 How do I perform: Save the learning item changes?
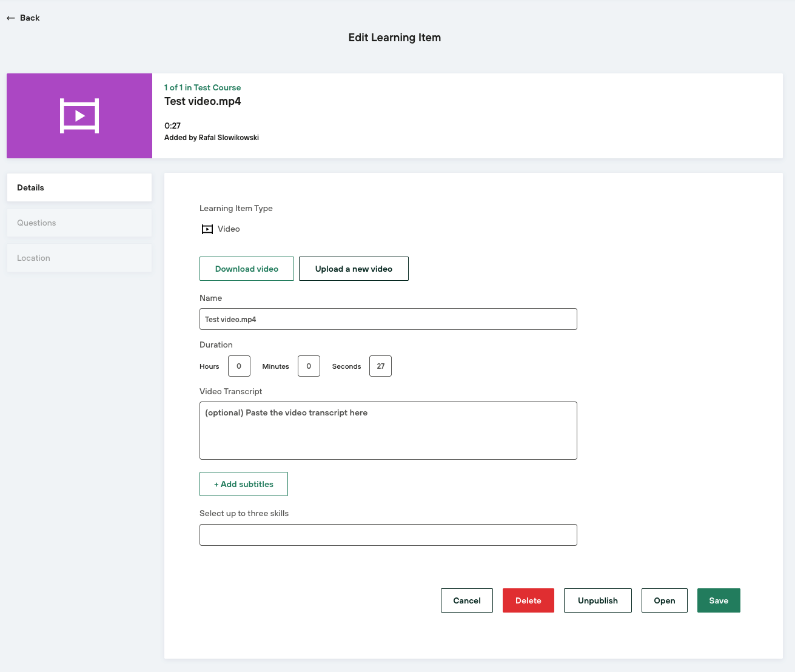pyautogui.click(x=719, y=600)
